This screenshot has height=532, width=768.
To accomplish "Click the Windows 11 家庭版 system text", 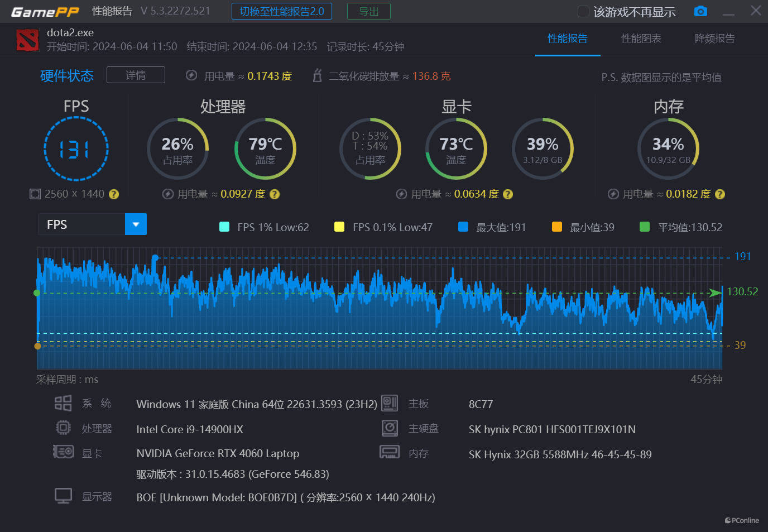I will tap(257, 404).
